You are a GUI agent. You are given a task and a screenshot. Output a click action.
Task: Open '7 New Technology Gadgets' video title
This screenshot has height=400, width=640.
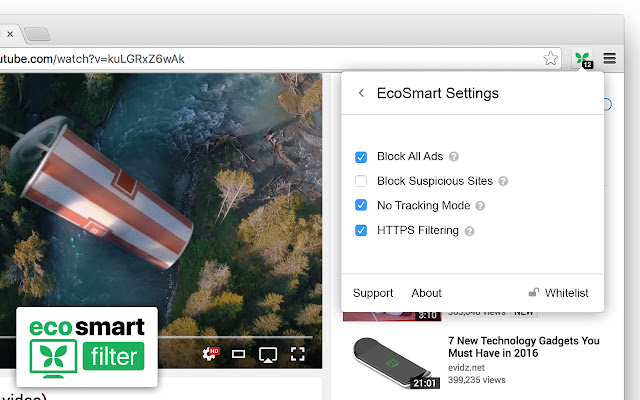pos(524,347)
